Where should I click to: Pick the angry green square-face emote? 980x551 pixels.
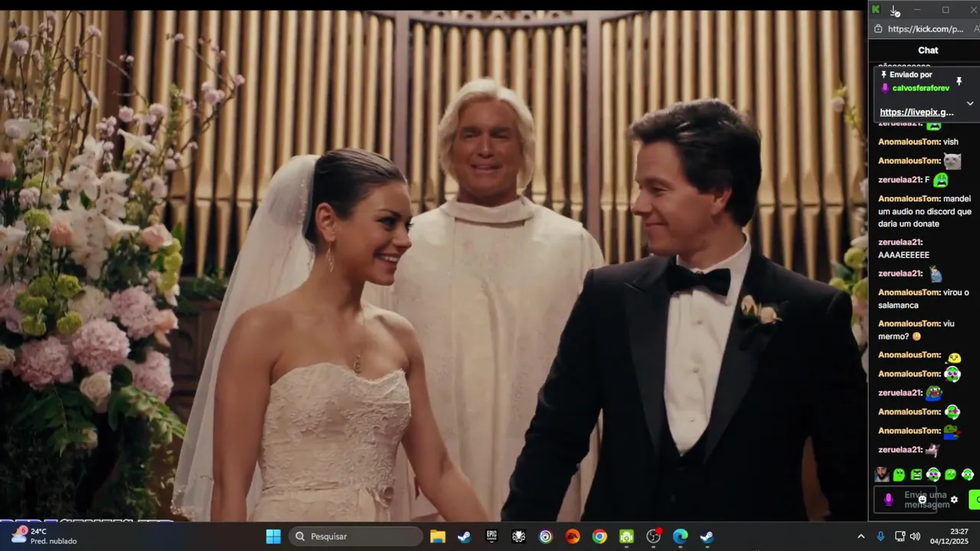tap(916, 474)
